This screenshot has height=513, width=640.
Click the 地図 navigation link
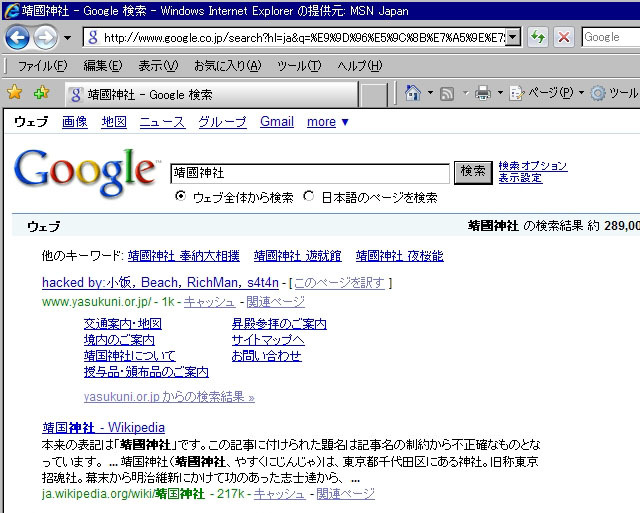pos(114,122)
